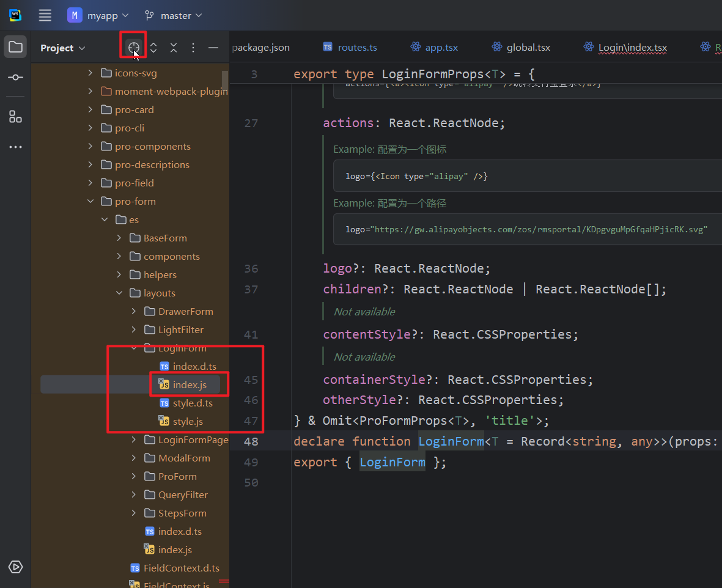Click the otherStyle property name
This screenshot has height=588, width=722.
(x=359, y=399)
